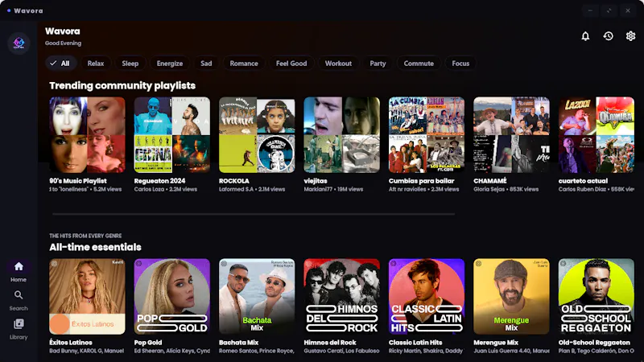Screen dimensions: 644x362
Task: Click the All-time essentials heading
Action: [x=95, y=247]
